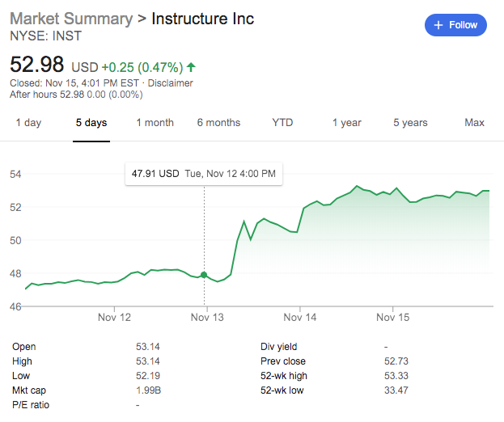Select the 5 days tab
Image resolution: width=504 pixels, height=422 pixels.
click(91, 123)
